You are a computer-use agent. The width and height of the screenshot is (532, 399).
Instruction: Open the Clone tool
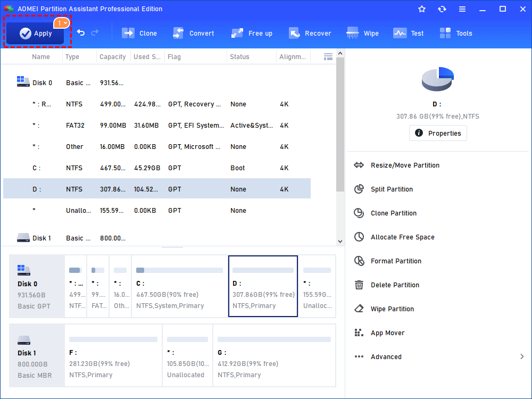139,33
